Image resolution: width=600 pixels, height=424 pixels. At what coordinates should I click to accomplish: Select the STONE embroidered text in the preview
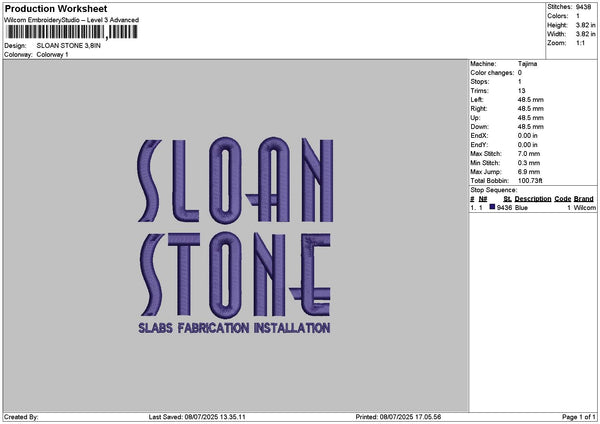[234, 275]
